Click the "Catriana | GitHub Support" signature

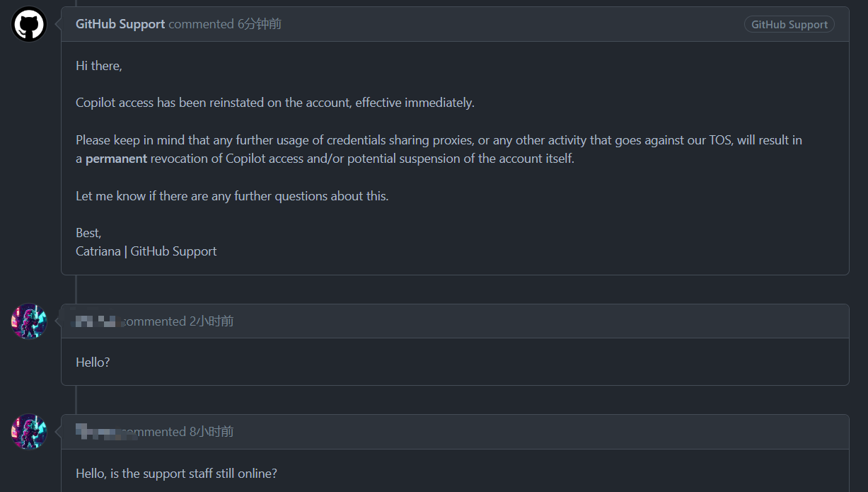click(x=146, y=251)
